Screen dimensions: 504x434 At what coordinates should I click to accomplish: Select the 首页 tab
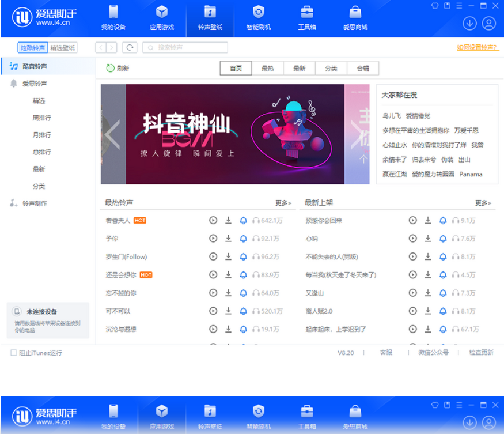point(236,68)
